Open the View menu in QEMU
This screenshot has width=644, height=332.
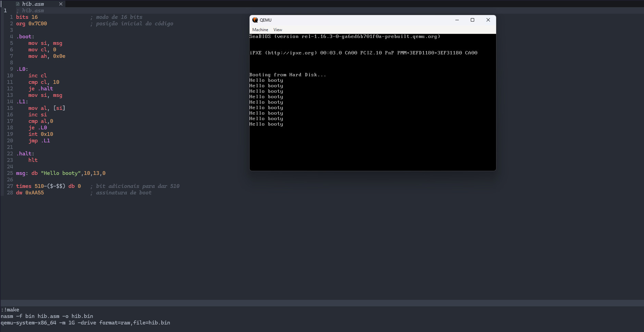278,30
